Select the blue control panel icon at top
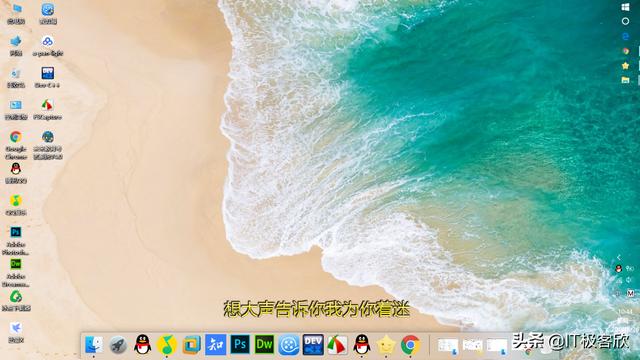 click(48, 13)
